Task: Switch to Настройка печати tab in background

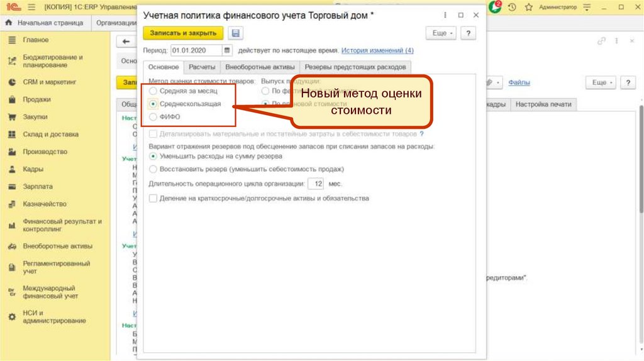Action: pos(543,104)
